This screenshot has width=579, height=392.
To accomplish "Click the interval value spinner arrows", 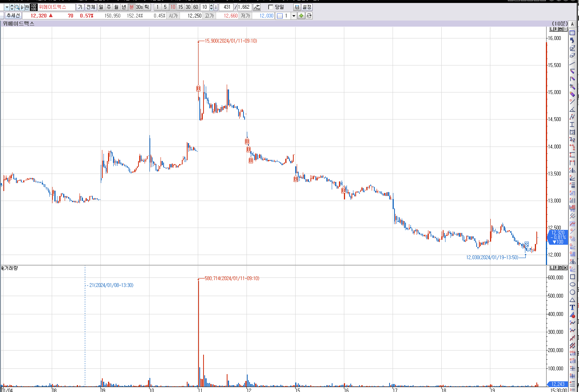I will coord(212,7).
